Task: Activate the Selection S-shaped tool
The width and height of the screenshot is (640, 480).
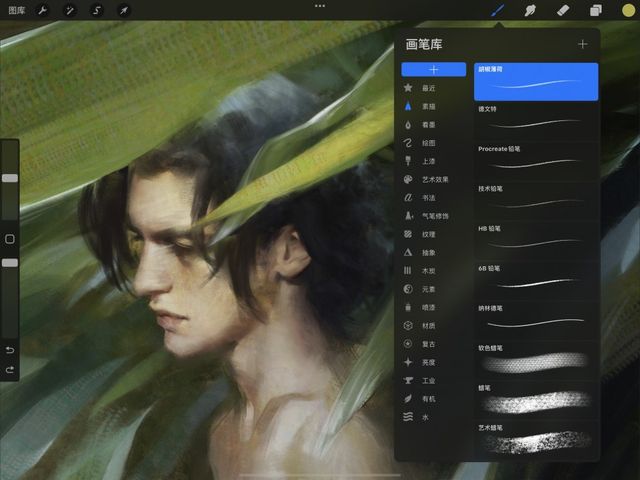Action: coord(97,10)
